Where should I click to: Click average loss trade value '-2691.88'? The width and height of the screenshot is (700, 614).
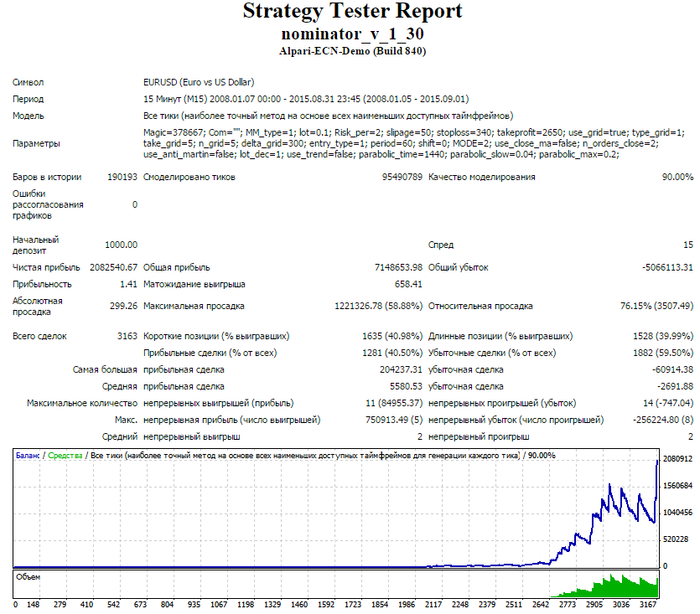coord(675,387)
